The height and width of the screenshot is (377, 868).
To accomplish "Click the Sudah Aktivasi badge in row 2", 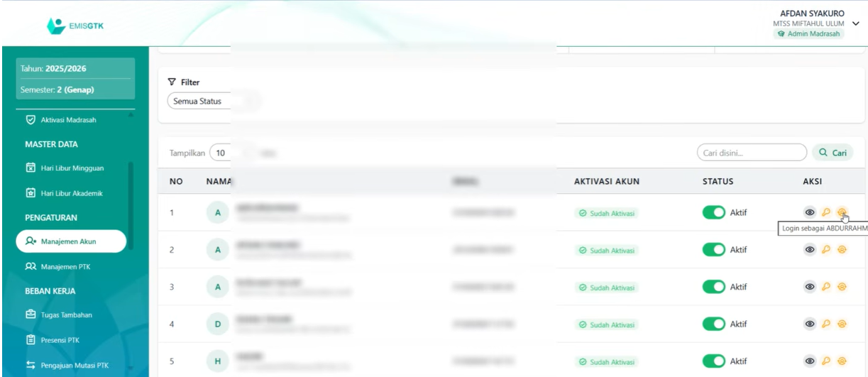I will tap(606, 250).
